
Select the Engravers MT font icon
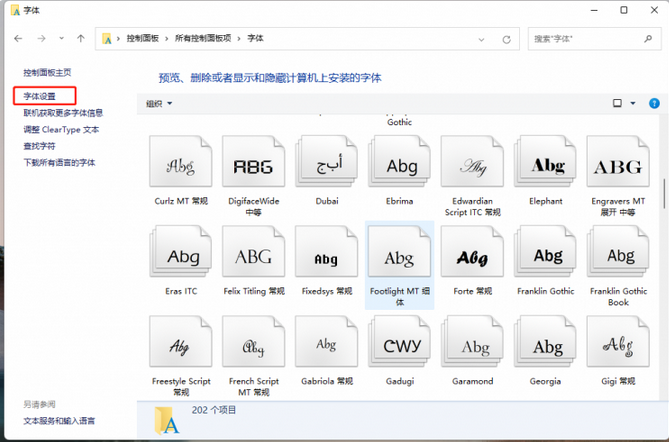[618, 161]
